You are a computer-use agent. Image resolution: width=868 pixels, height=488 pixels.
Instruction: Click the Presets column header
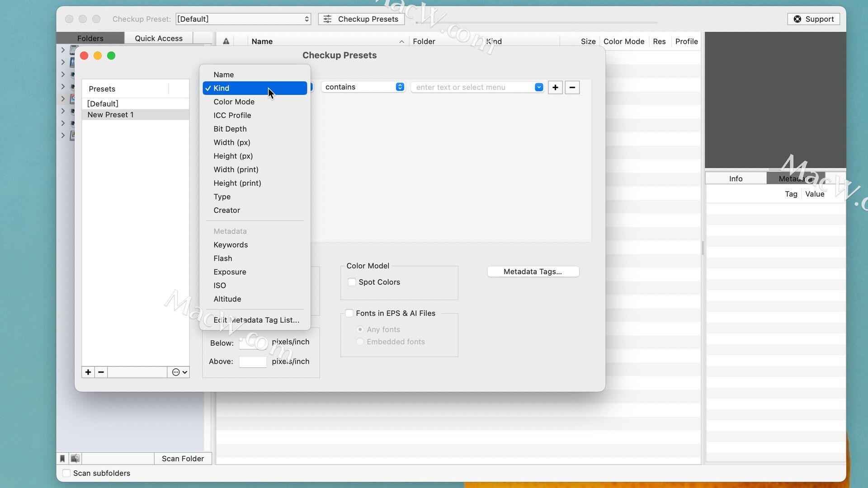125,89
